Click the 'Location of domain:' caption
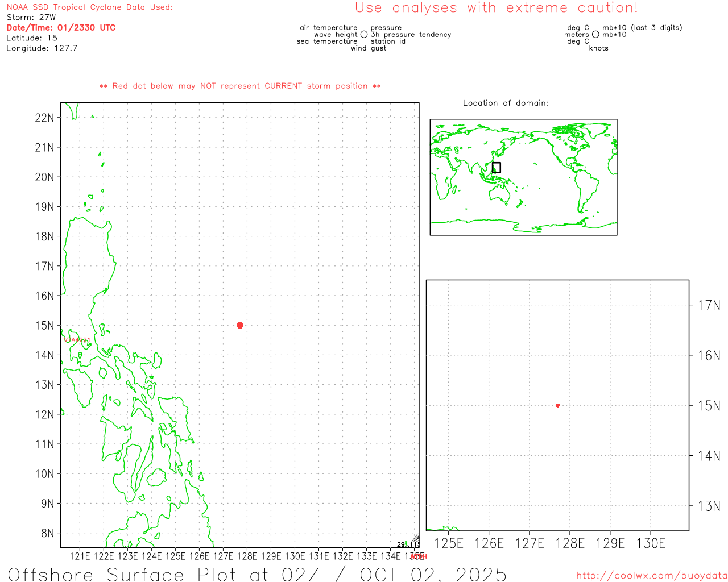This screenshot has width=728, height=582. pyautogui.click(x=505, y=103)
